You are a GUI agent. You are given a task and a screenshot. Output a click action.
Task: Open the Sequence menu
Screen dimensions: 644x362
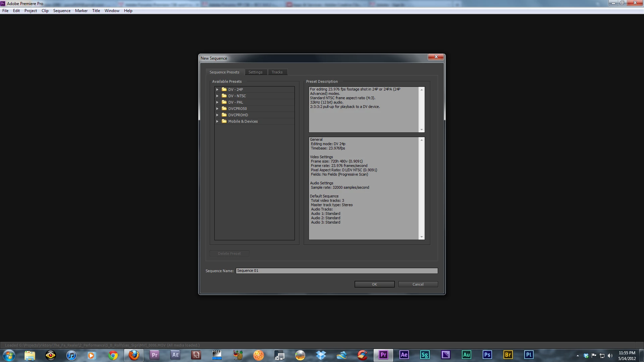tap(62, 11)
